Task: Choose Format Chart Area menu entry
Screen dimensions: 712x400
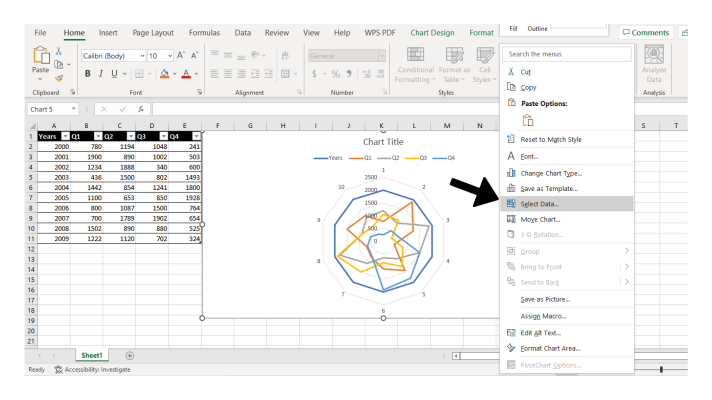Action: click(x=550, y=348)
